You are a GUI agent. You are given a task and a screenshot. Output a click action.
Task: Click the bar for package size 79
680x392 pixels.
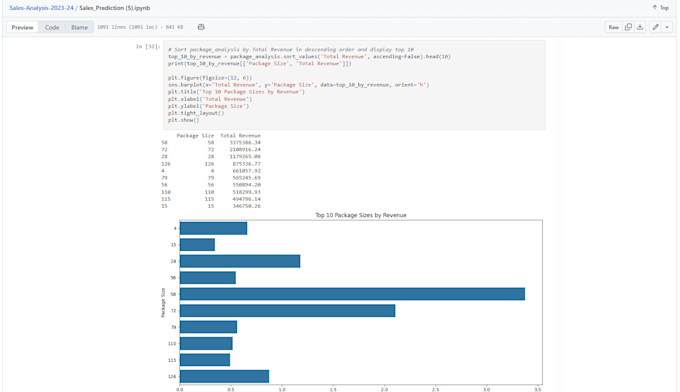[x=208, y=327]
